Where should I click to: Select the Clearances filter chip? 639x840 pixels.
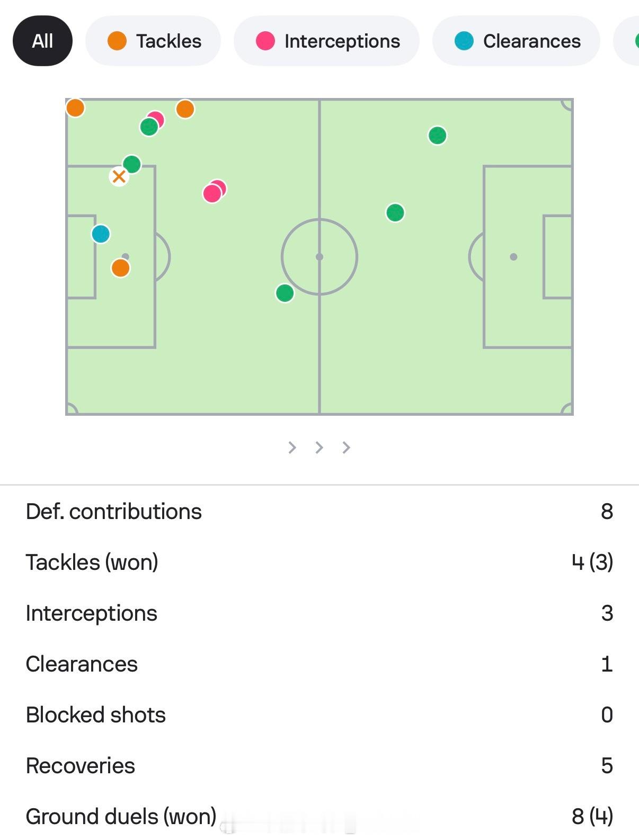[x=517, y=41]
